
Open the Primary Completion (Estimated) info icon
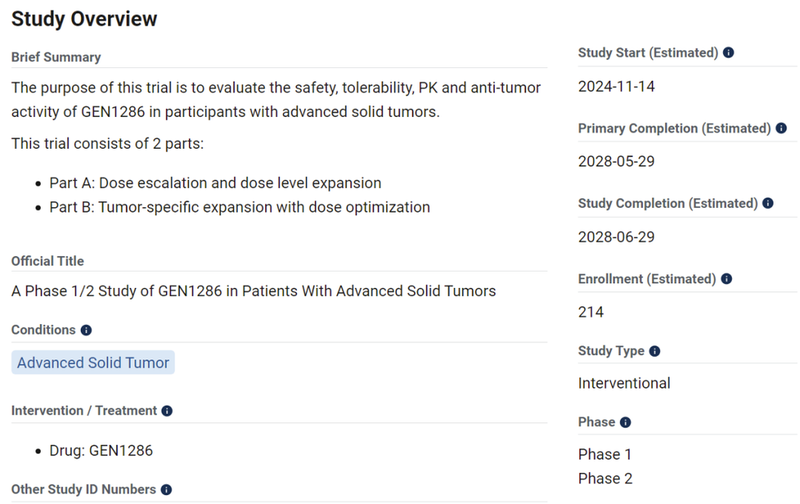click(781, 128)
